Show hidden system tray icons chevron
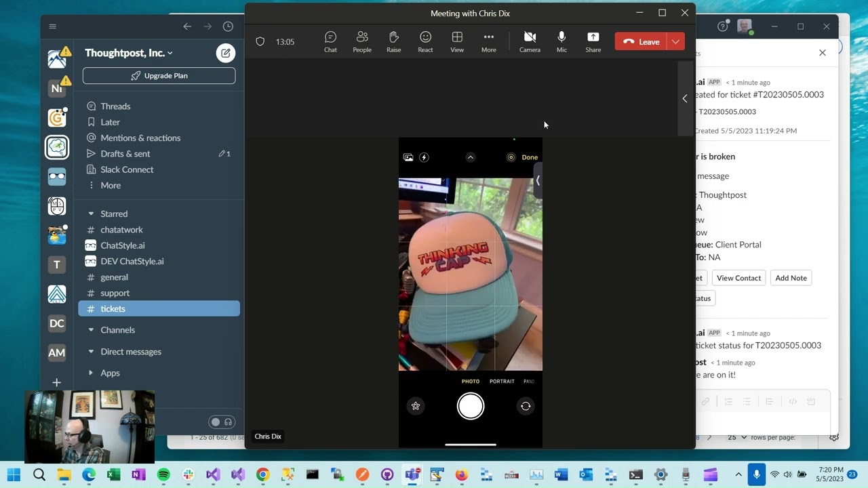The height and width of the screenshot is (488, 868). [x=738, y=474]
